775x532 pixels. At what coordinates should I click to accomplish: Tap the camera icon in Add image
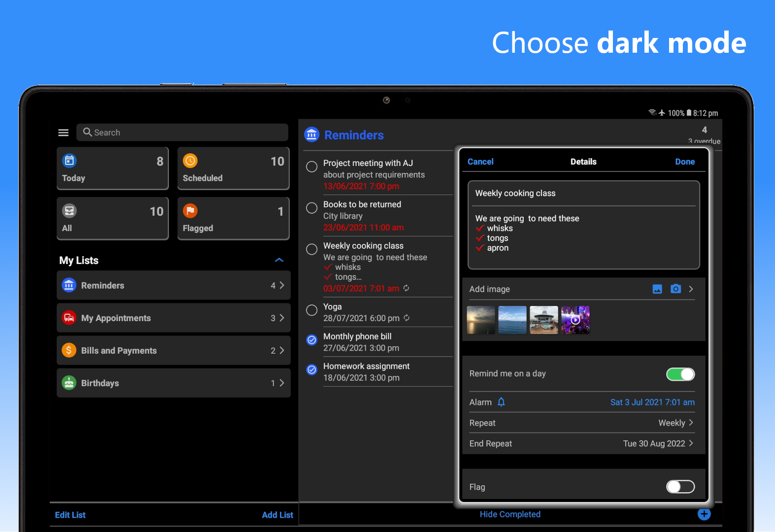[675, 289]
